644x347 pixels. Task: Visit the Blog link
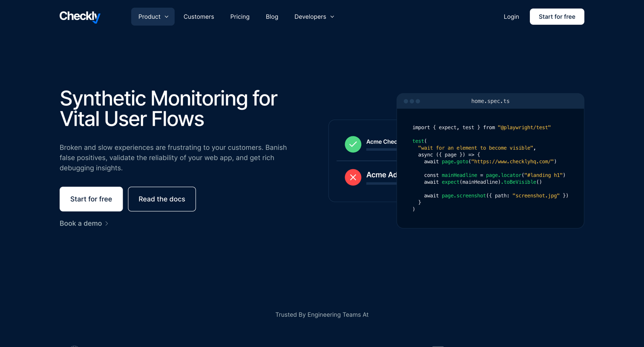coord(272,17)
